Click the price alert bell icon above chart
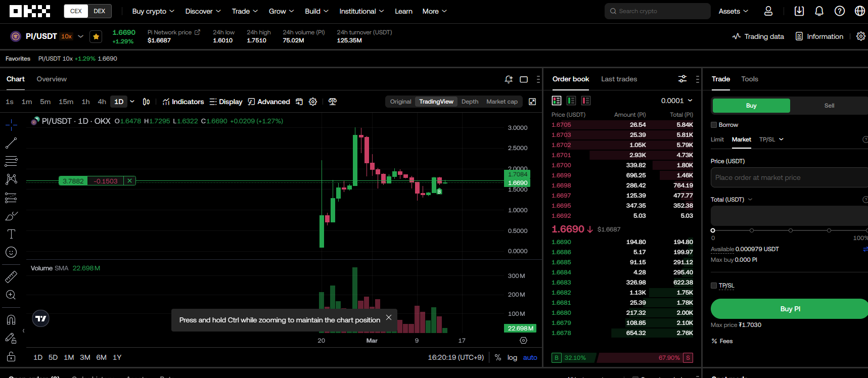Image resolution: width=868 pixels, height=378 pixels. coord(509,79)
